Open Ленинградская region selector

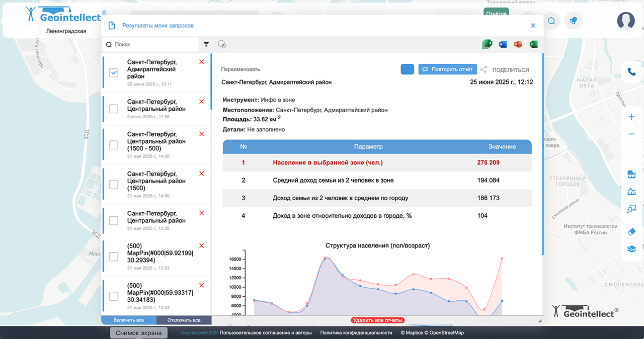click(x=66, y=31)
